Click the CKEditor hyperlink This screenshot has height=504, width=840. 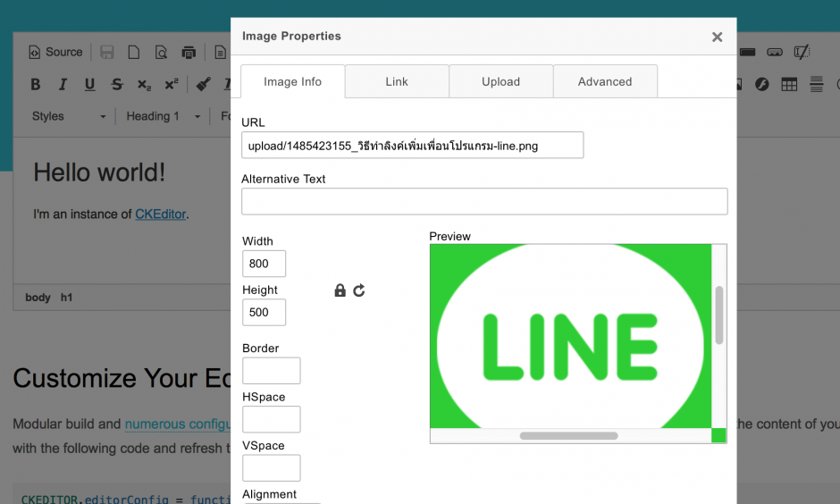160,214
